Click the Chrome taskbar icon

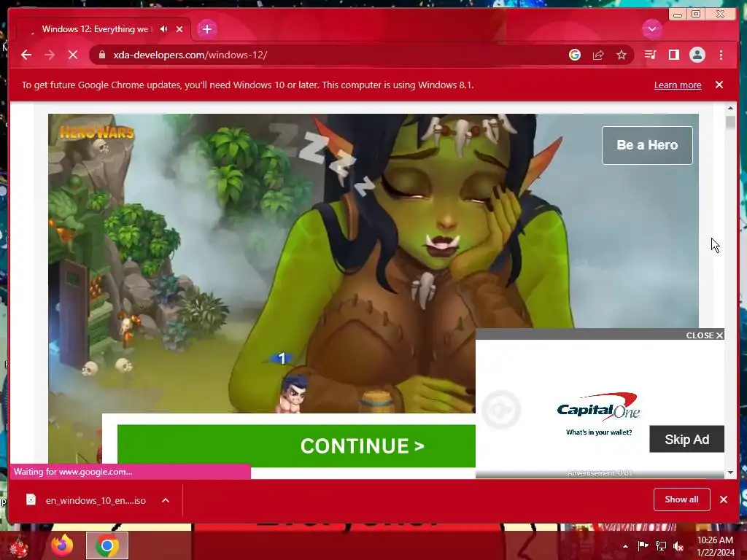pyautogui.click(x=107, y=545)
